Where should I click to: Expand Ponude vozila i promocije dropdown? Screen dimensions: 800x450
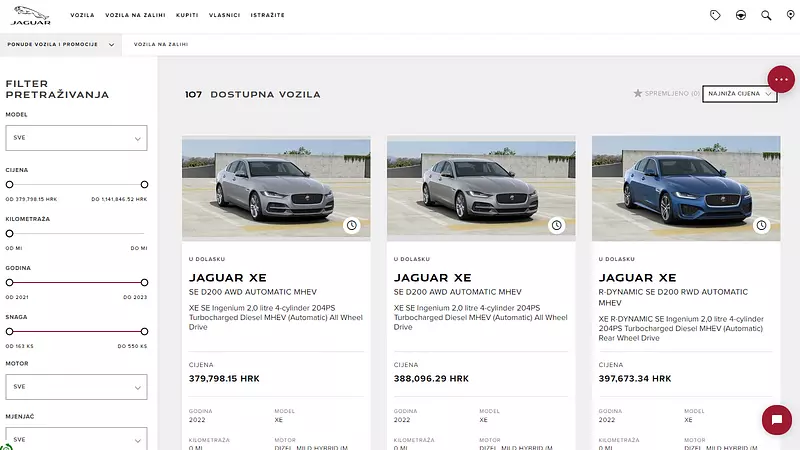point(61,44)
